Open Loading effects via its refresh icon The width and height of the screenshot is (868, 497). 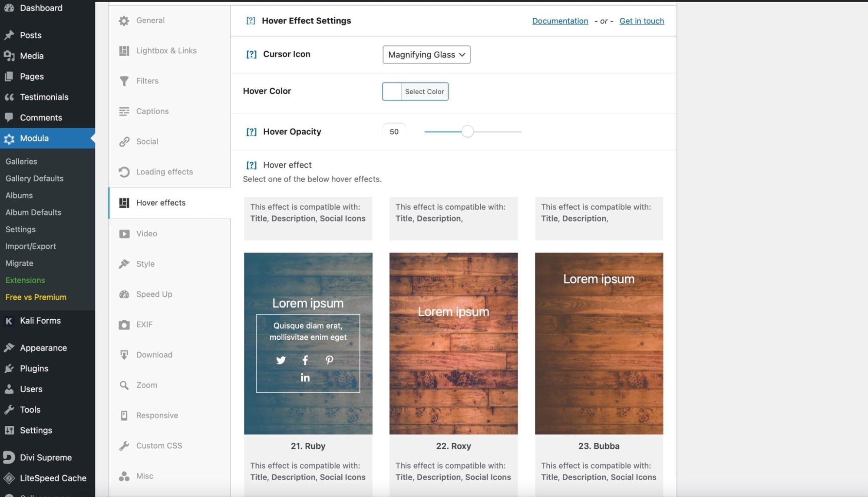coord(124,172)
